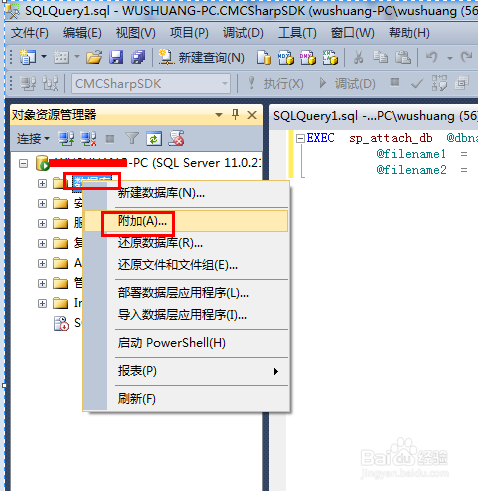The image size is (478, 491).
Task: Open the 编辑(E) menu
Action: [82, 33]
